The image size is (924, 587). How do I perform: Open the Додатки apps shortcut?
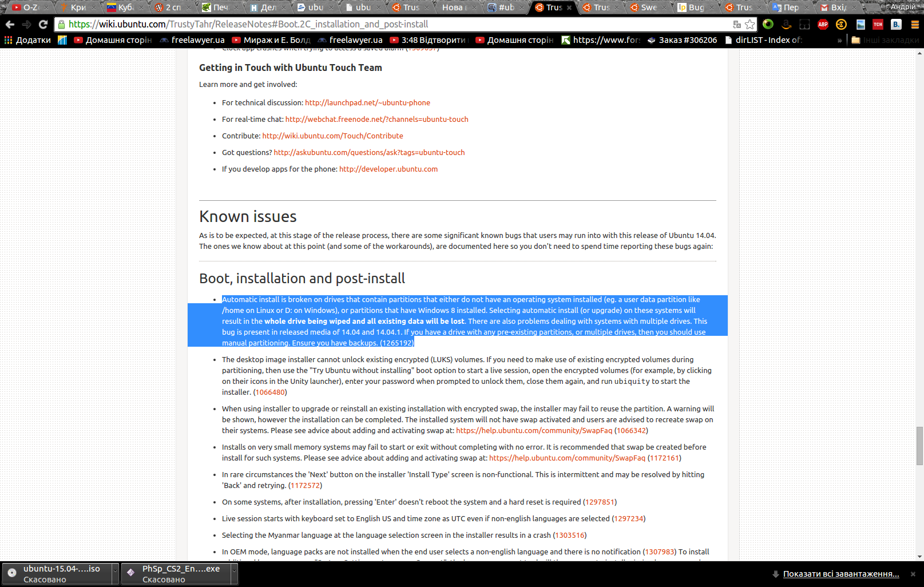click(27, 40)
